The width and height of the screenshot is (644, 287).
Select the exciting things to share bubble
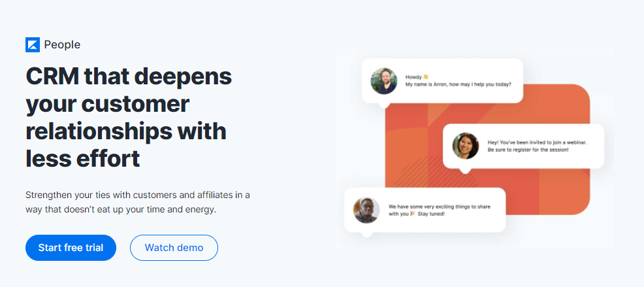coord(425,210)
